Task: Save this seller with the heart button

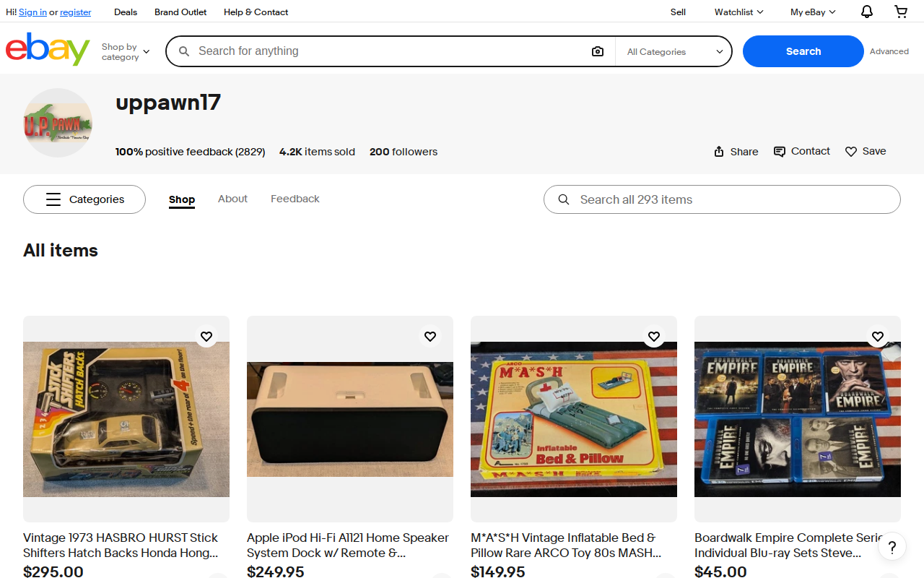Action: (x=866, y=151)
